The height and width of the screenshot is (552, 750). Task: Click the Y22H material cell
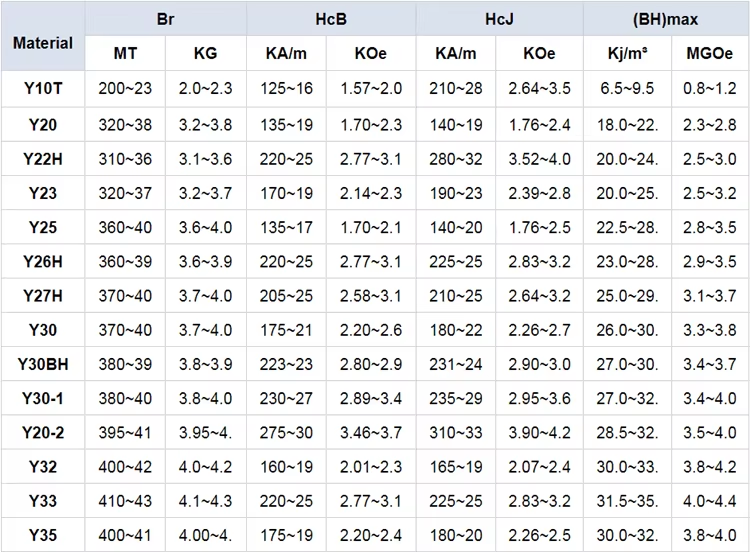coord(43,159)
